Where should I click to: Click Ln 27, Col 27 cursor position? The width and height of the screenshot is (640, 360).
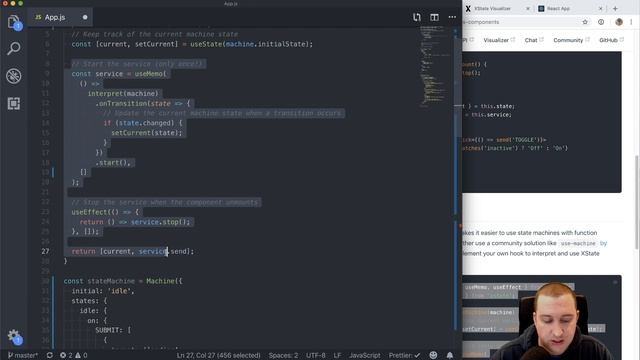[218, 356]
